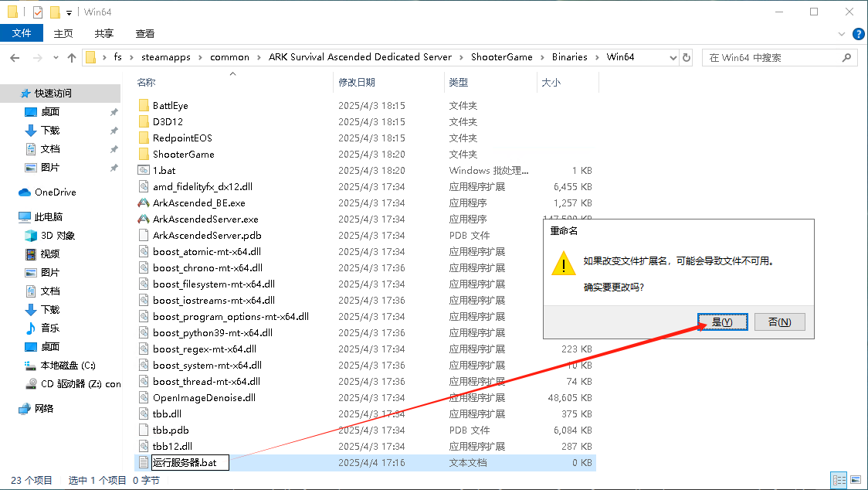
Task: Click the back navigation arrow
Action: pyautogui.click(x=15, y=58)
